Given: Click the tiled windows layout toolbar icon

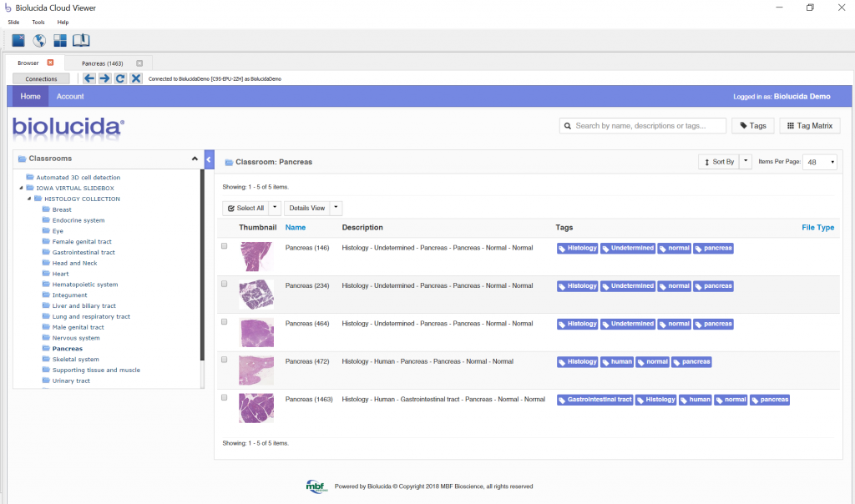Looking at the screenshot, I should (60, 40).
